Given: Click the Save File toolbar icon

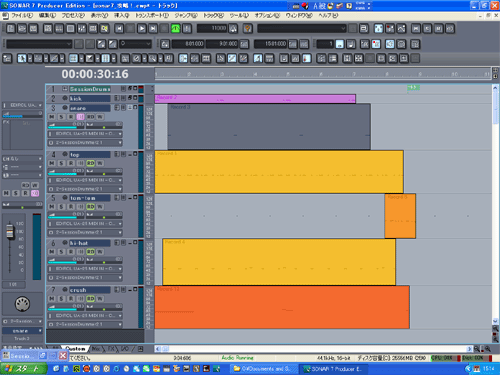Looking at the screenshot, I should click(33, 29).
